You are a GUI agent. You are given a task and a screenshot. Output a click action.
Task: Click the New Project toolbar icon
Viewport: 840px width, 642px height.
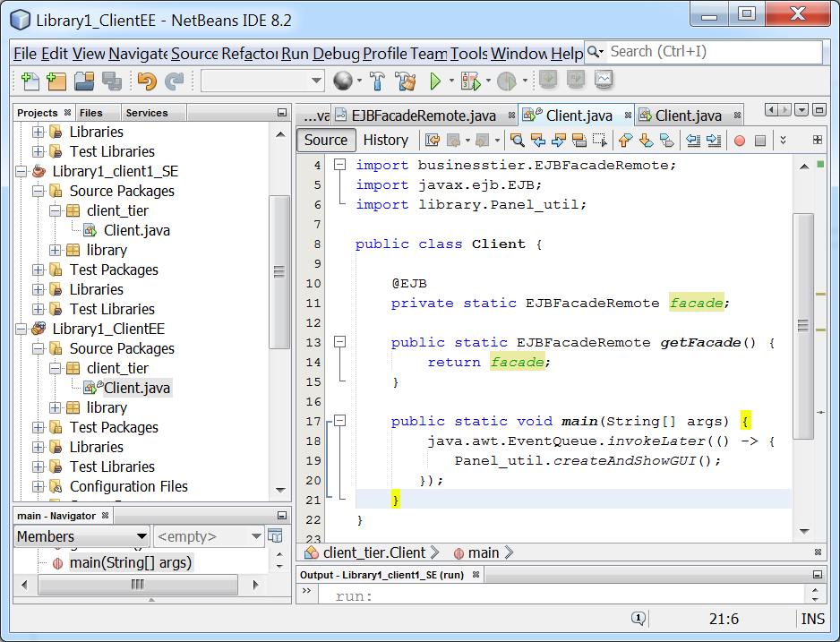[56, 81]
